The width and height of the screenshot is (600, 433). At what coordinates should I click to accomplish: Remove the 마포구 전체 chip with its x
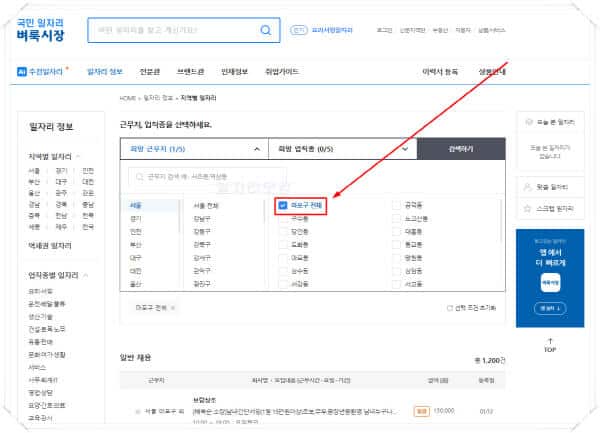pyautogui.click(x=173, y=308)
